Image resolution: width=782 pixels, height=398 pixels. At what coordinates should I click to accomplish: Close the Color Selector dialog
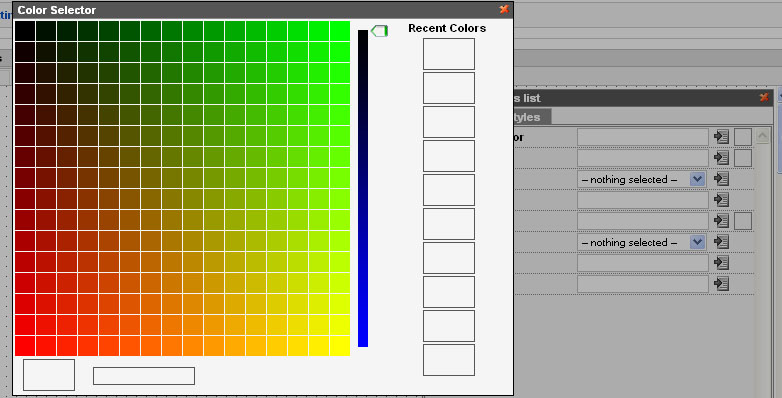pos(504,9)
